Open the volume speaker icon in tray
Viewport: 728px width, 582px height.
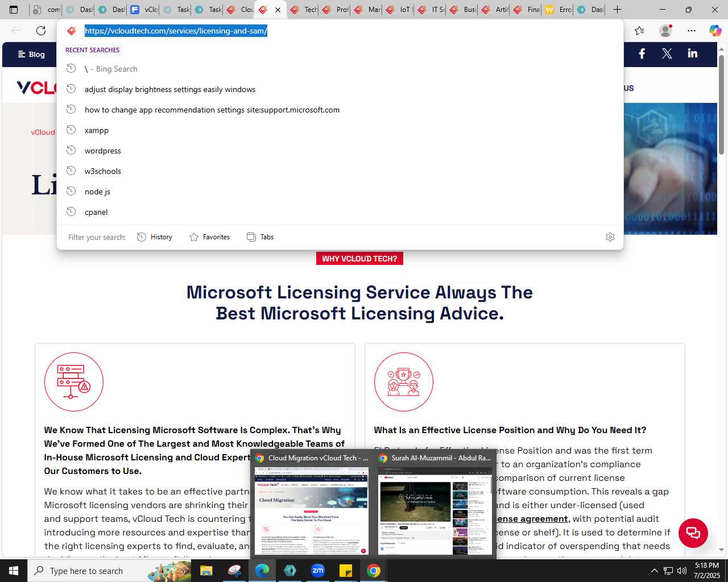[682, 571]
